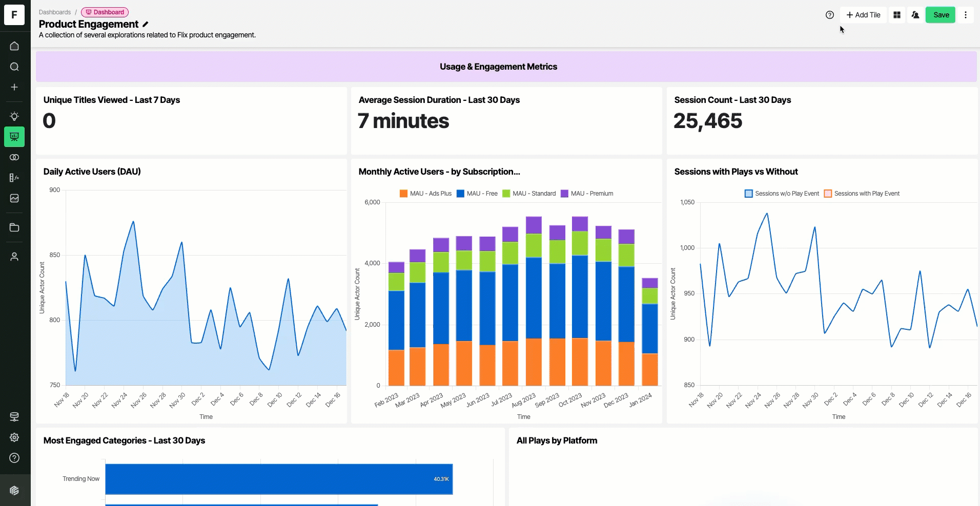Click the Trending Now bar
This screenshot has height=506, width=980.
[279, 479]
